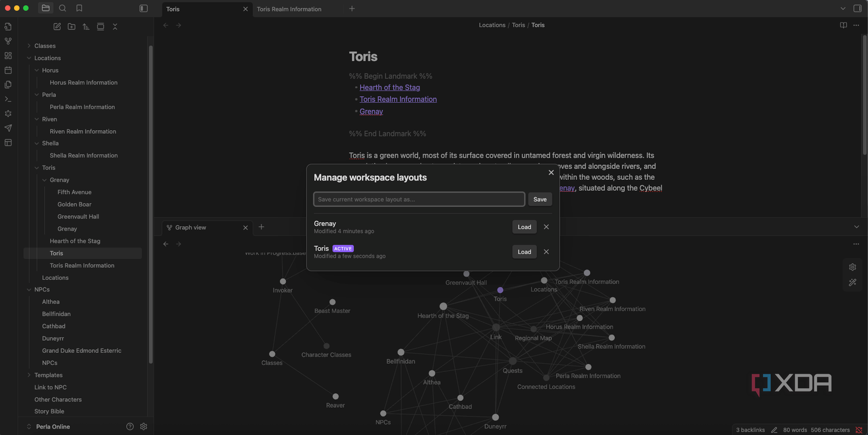Save the current workspace layout
868x435 pixels.
(540, 199)
